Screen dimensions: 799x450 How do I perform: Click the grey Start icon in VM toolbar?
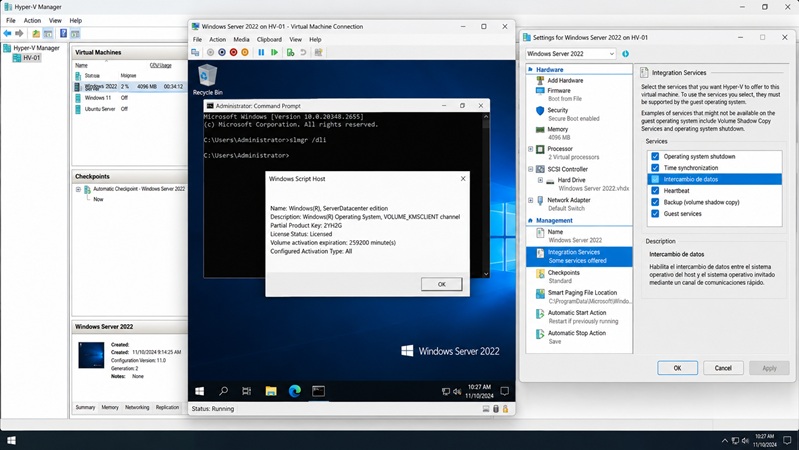point(210,52)
